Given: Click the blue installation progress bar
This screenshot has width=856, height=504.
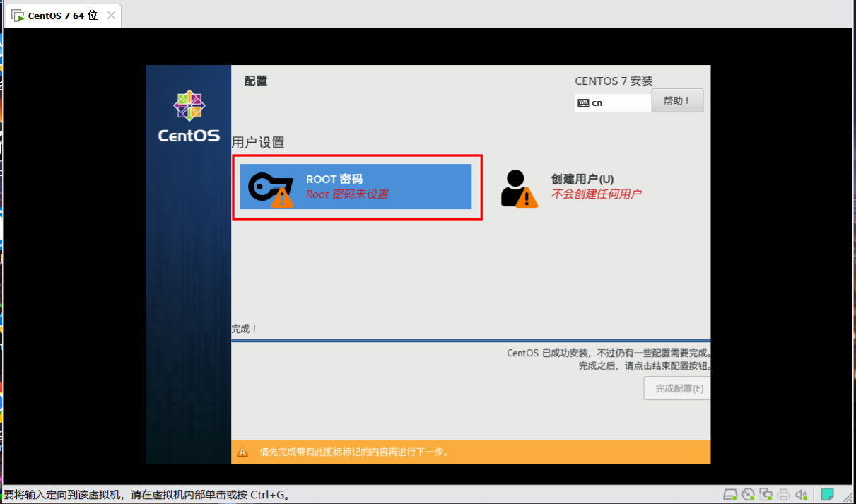Looking at the screenshot, I should [x=470, y=340].
